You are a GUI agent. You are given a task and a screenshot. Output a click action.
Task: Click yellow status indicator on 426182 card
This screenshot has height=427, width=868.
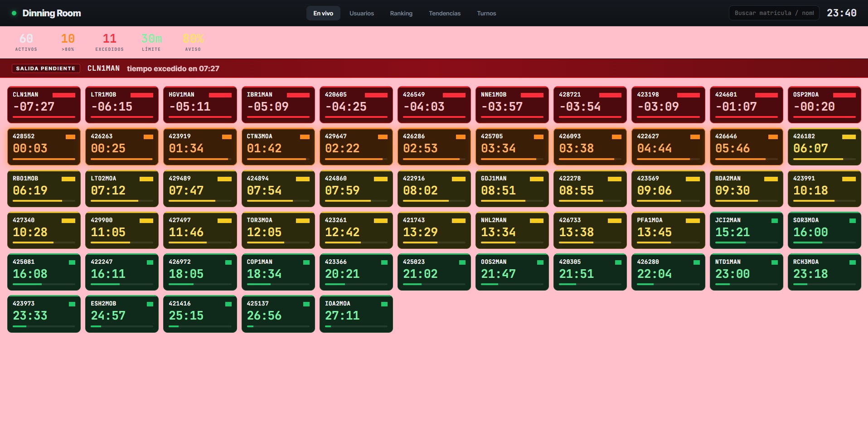(849, 137)
